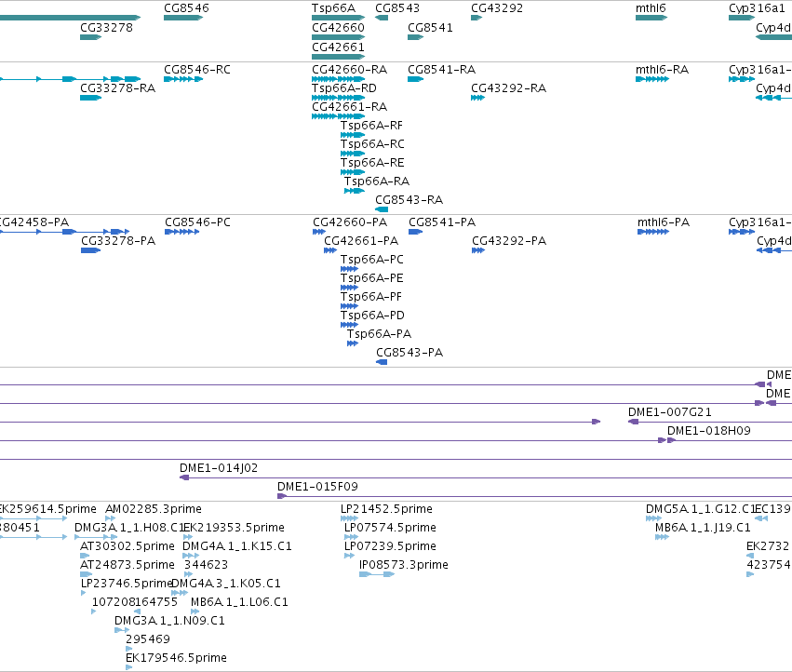Select protein CG33278-PA
Image resolution: width=792 pixels, height=672 pixels.
[118, 241]
